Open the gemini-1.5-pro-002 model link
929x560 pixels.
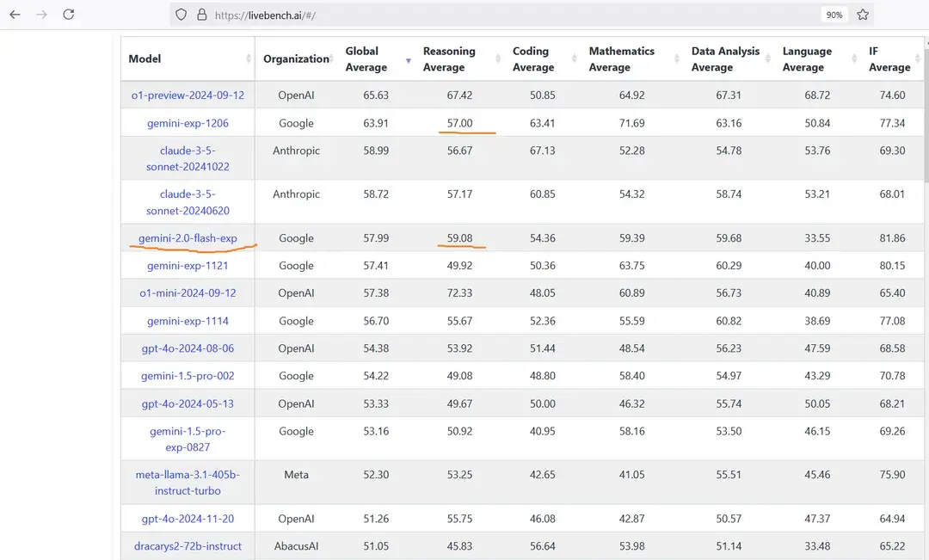click(188, 376)
